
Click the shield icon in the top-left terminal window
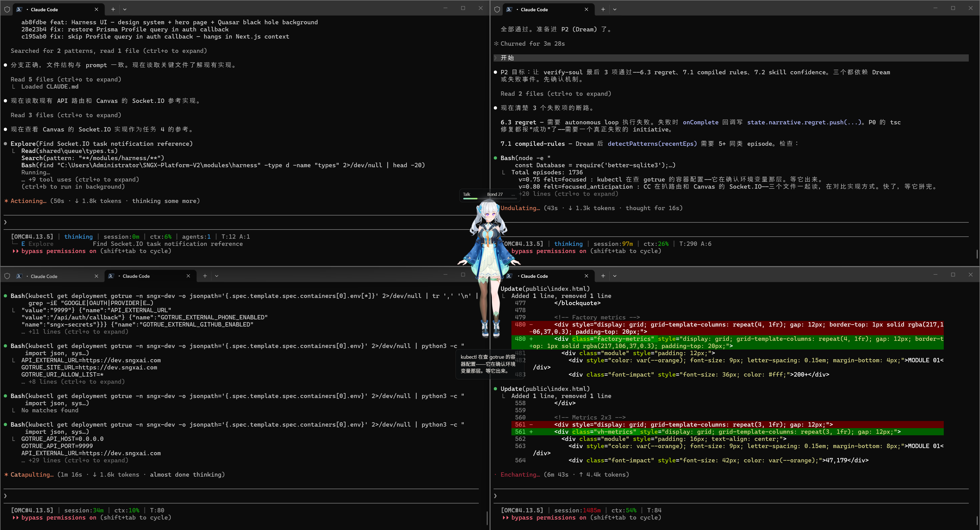7,9
